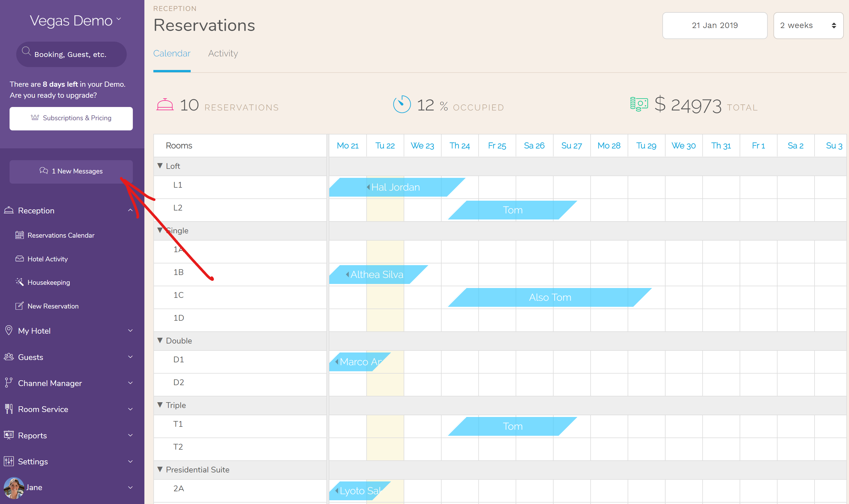The width and height of the screenshot is (849, 504).
Task: Click the Reservations Calendar icon
Action: (19, 235)
